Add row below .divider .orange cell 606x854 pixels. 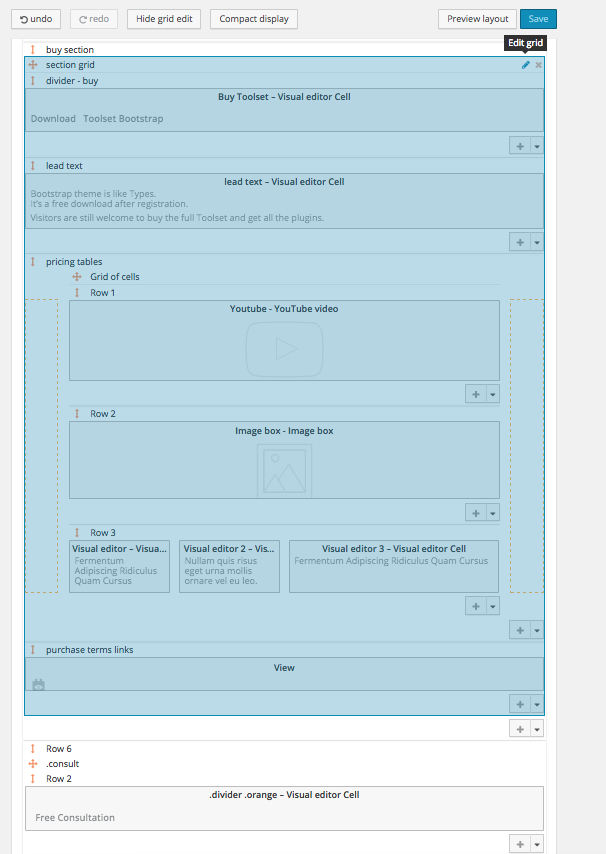[520, 844]
